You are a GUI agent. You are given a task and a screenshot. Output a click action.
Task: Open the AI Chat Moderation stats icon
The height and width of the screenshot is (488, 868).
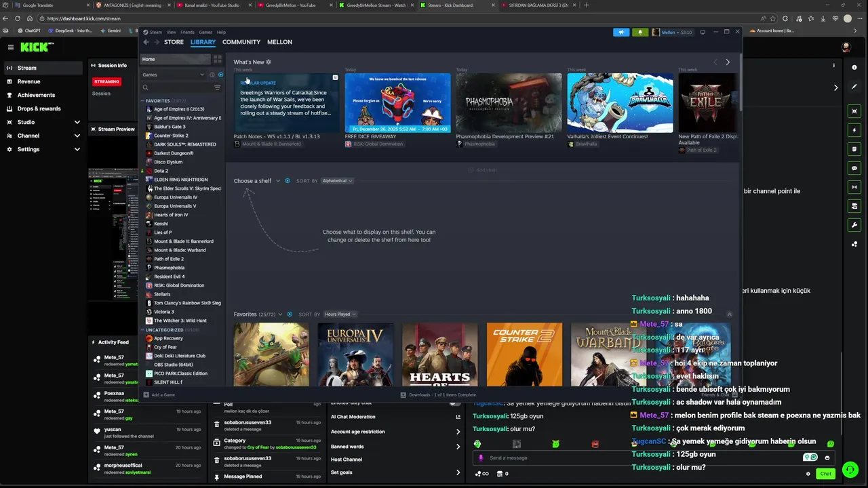(x=458, y=417)
